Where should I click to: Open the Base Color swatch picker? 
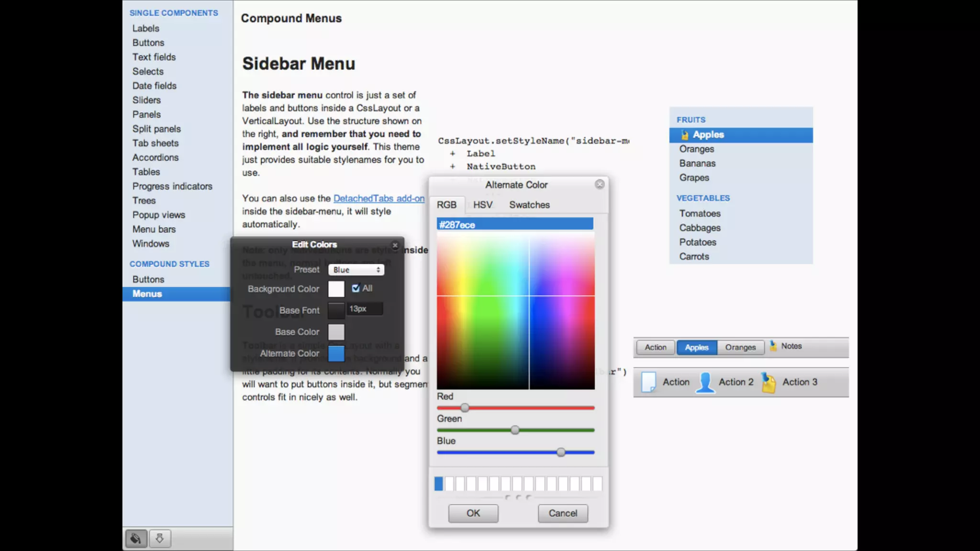pyautogui.click(x=336, y=332)
